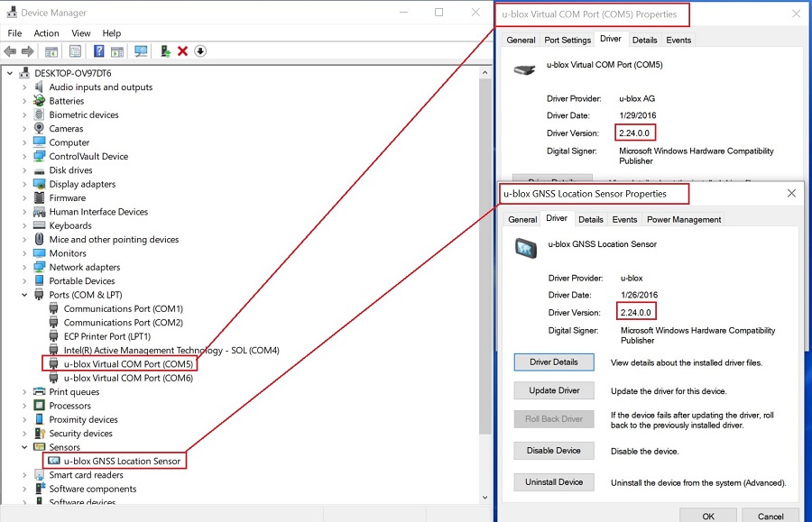Click the Disable device down-arrow toolbar icon
The height and width of the screenshot is (522, 812).
point(200,51)
